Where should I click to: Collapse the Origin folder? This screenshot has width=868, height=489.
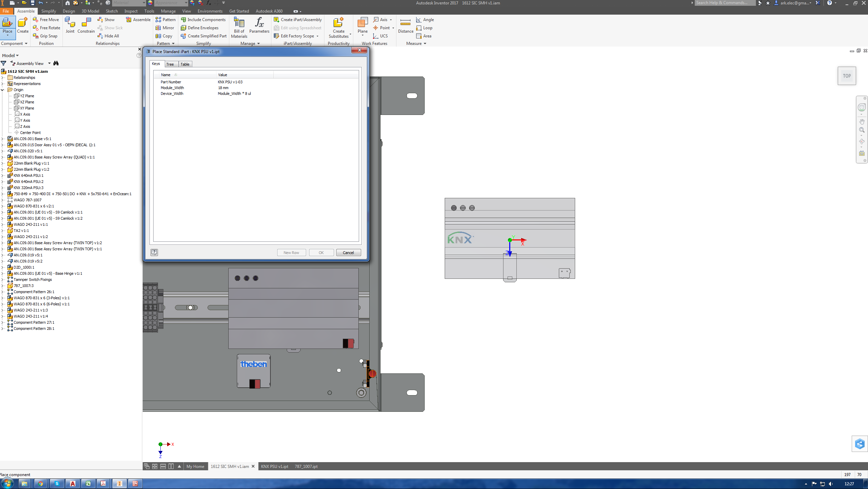[x=3, y=89]
